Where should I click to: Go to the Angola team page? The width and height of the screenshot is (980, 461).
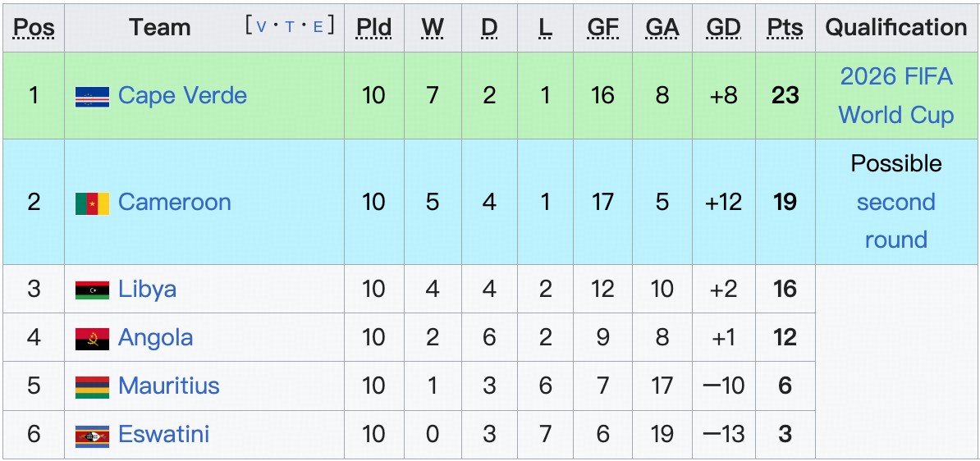pos(155,337)
